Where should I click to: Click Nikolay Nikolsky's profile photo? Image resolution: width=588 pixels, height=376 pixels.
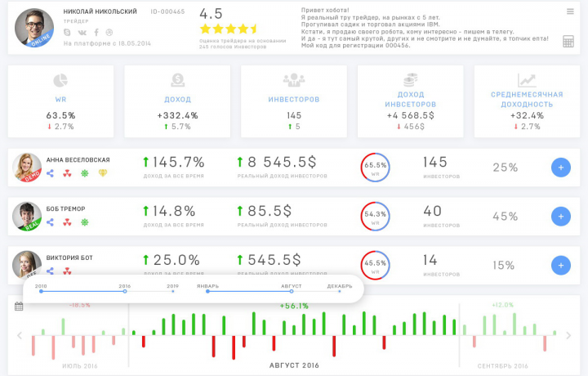click(x=34, y=28)
